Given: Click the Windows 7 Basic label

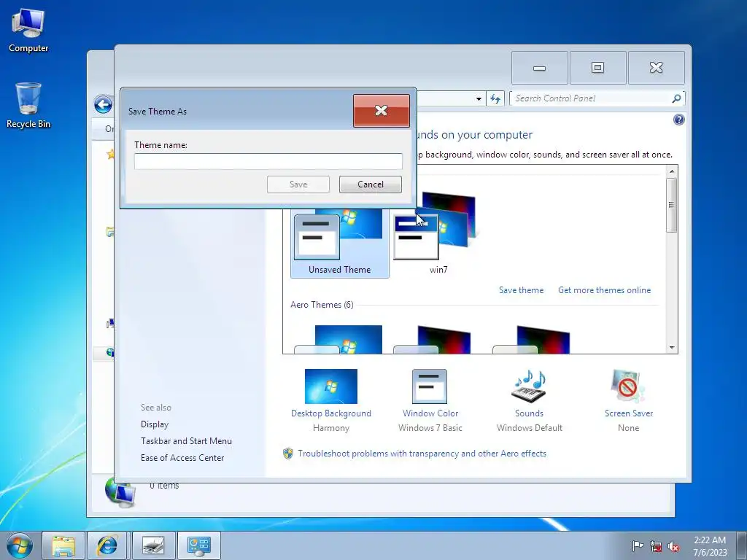Looking at the screenshot, I should coord(430,427).
